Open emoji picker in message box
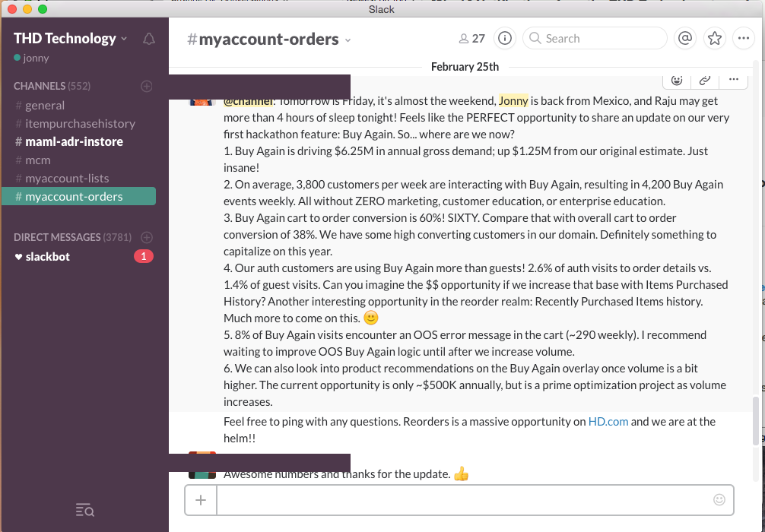Image resolution: width=765 pixels, height=532 pixels. (719, 499)
